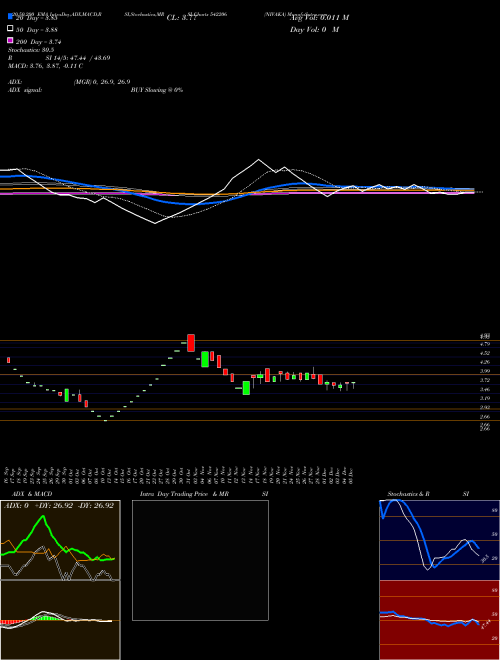Click the ADX/+DY/-DY header values

click(59, 505)
